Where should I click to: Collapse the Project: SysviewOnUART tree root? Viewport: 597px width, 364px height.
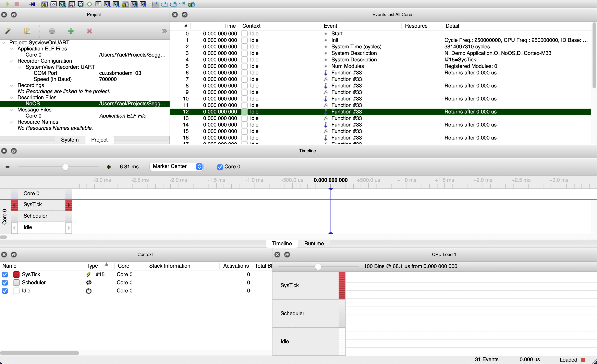[x=3, y=43]
